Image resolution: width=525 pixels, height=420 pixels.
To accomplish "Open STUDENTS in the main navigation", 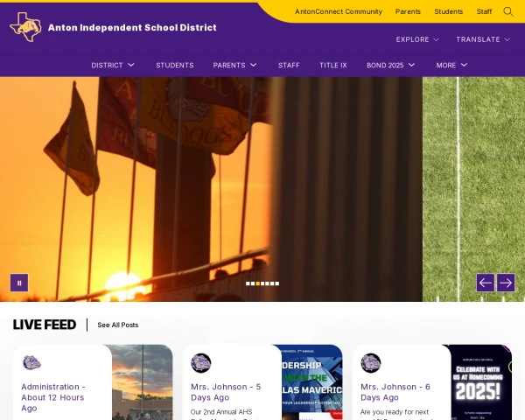I will (x=175, y=66).
